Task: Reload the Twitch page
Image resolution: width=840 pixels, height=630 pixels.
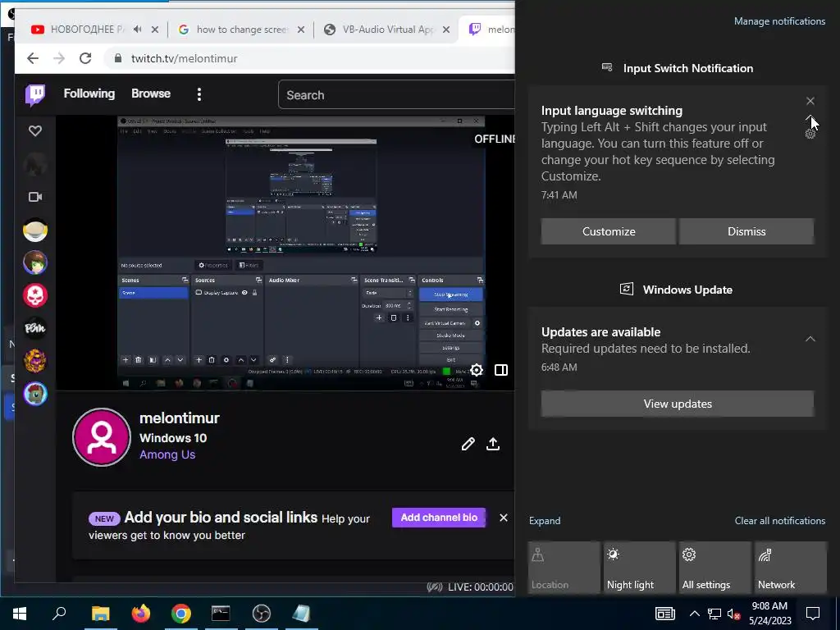Action: click(85, 58)
